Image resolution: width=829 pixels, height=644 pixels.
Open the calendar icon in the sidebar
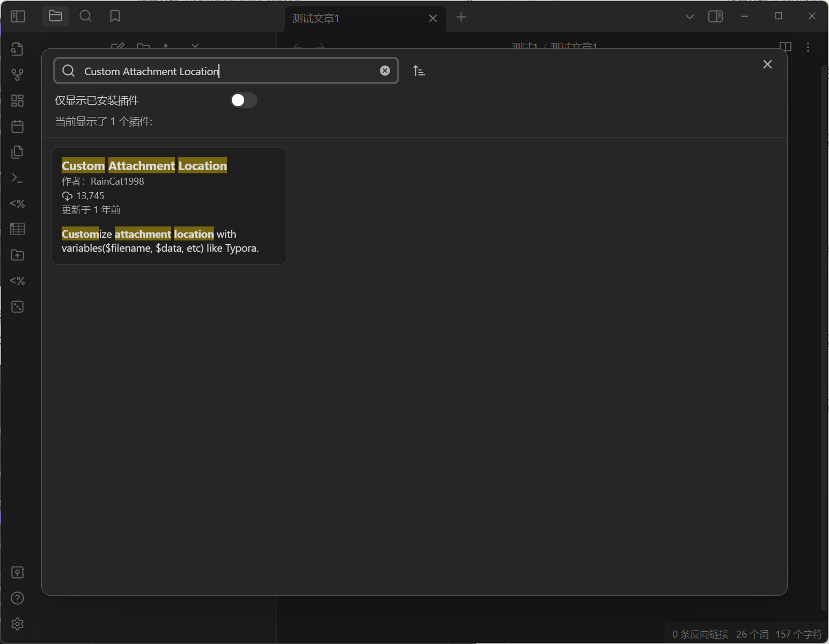[17, 126]
